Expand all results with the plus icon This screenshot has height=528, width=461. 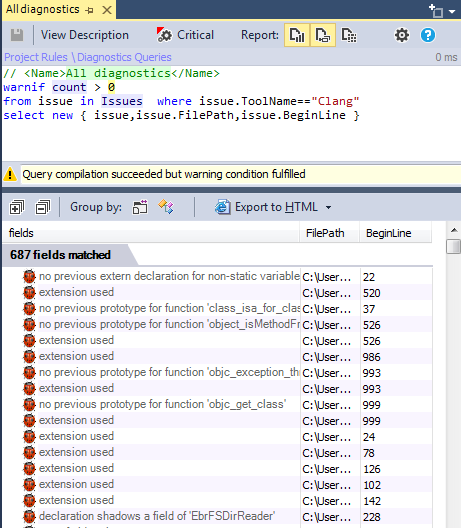point(17,207)
